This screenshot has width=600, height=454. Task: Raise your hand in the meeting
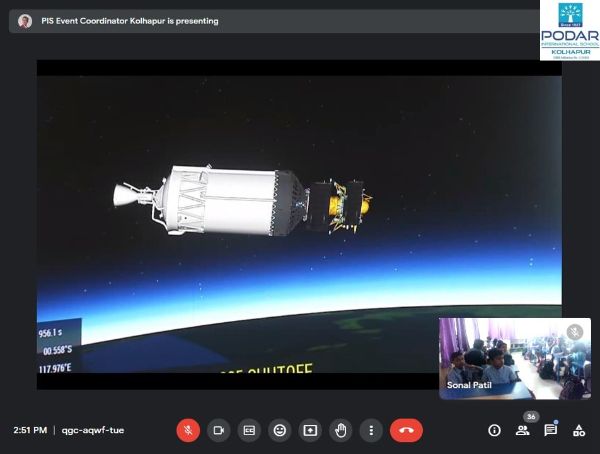341,430
